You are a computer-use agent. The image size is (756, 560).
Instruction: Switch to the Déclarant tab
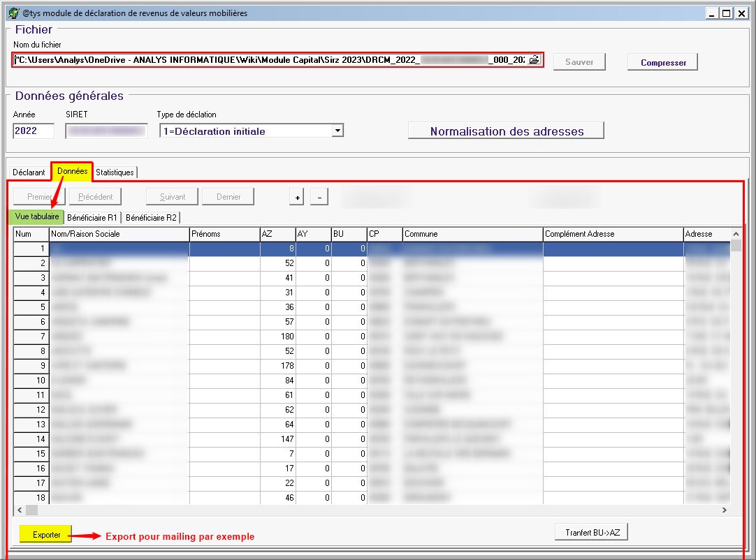click(29, 172)
